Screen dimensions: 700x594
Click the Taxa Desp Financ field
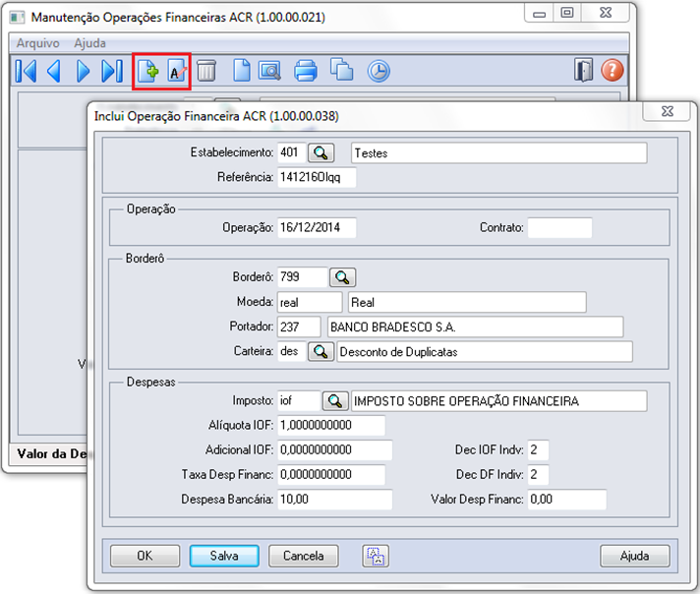pos(331,474)
